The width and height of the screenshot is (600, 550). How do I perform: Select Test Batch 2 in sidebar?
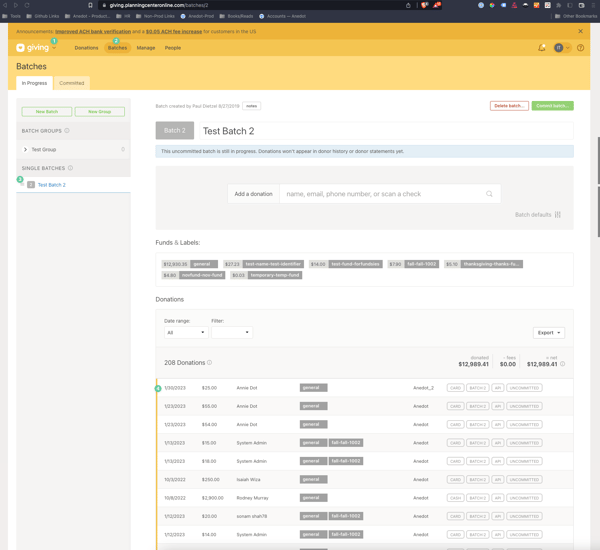(x=52, y=185)
